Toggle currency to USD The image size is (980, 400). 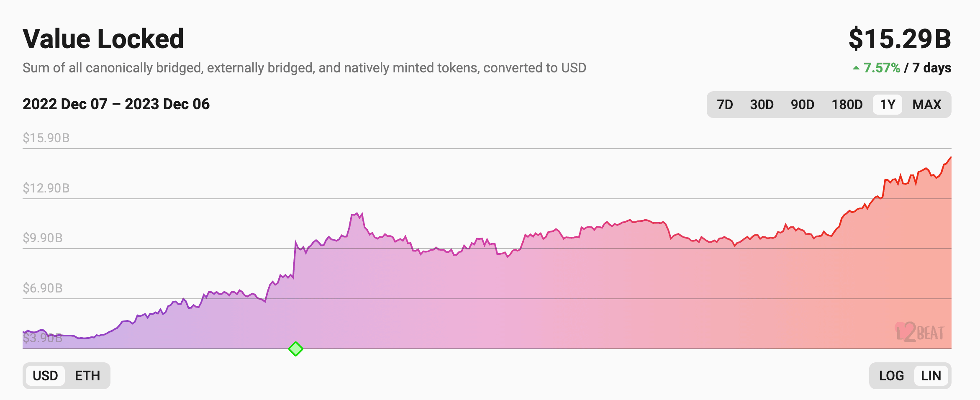[x=45, y=376]
